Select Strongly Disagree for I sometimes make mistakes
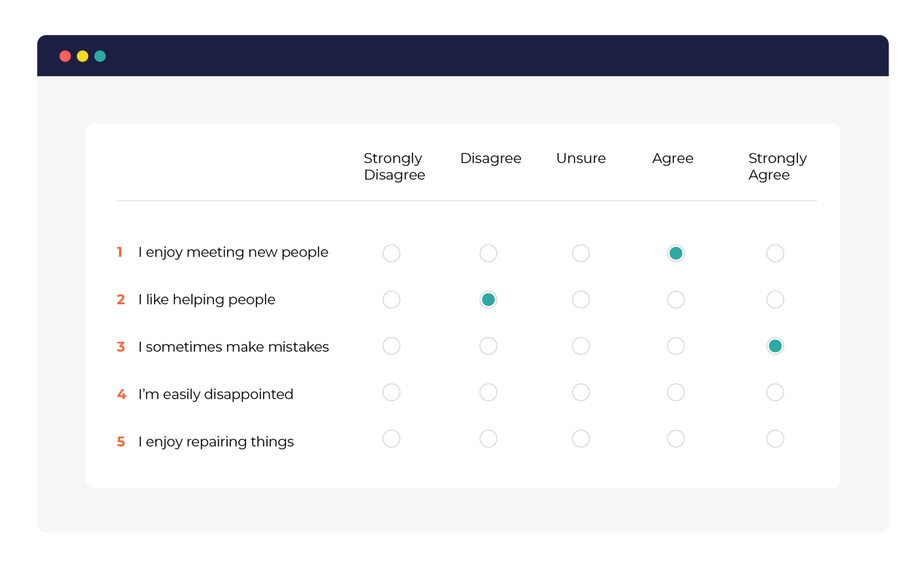 [392, 346]
